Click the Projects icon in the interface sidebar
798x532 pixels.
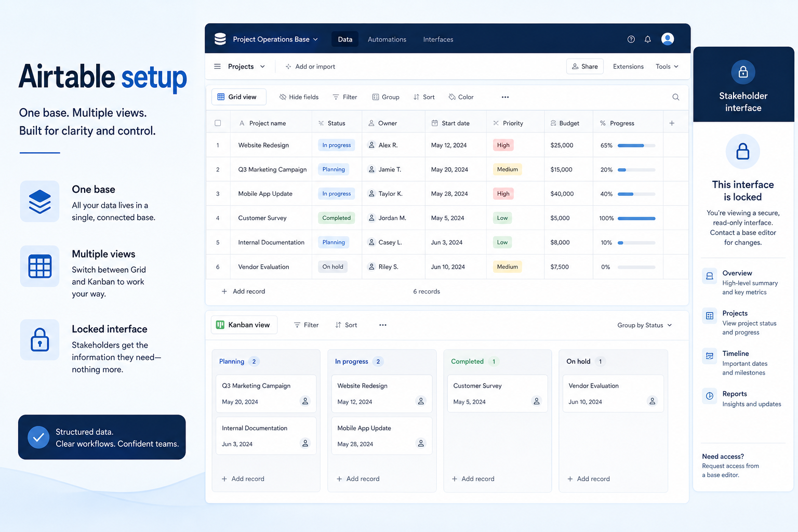tap(709, 316)
